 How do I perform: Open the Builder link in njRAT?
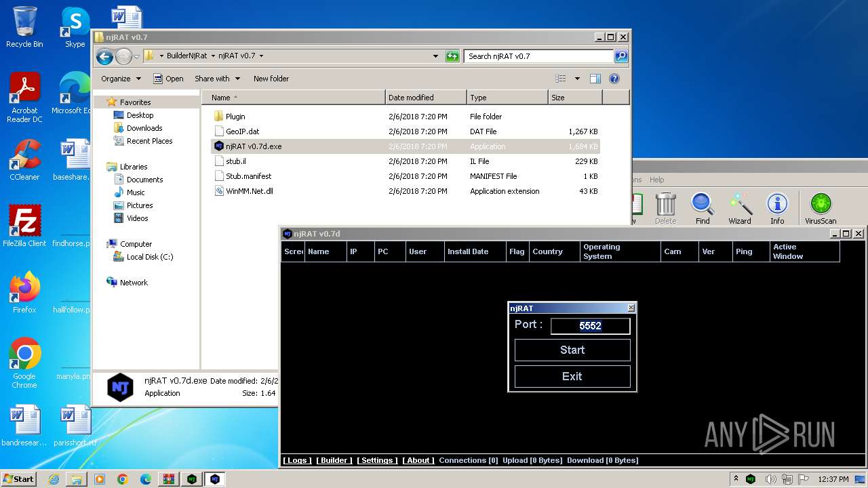tap(334, 460)
